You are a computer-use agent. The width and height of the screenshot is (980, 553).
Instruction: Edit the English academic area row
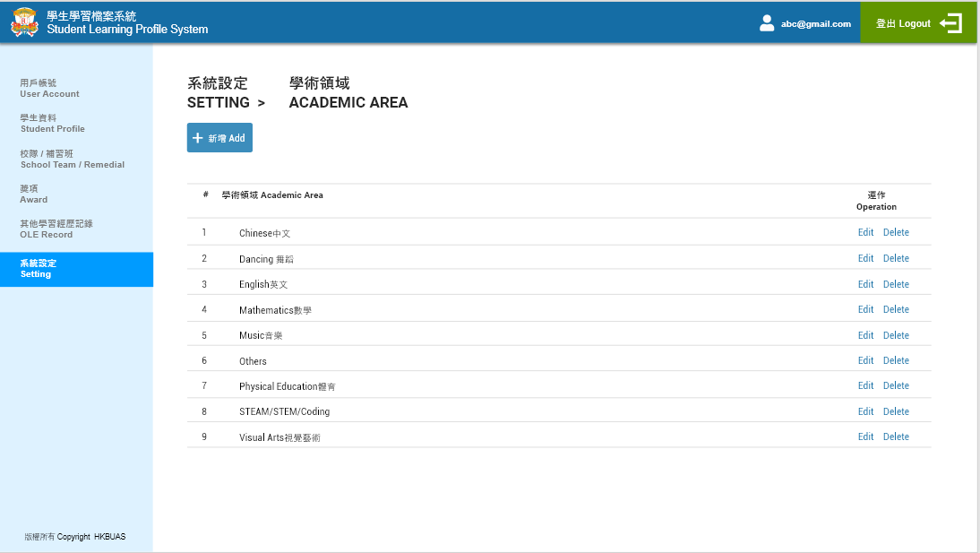pos(865,284)
